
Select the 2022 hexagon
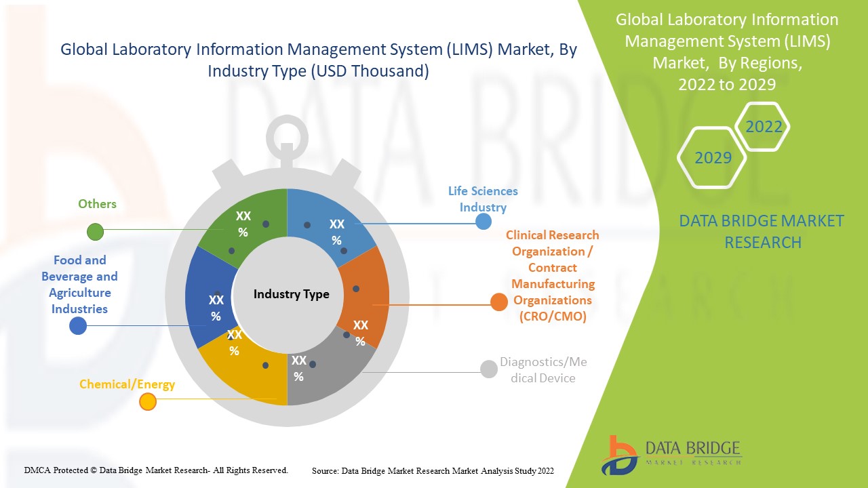pyautogui.click(x=763, y=127)
